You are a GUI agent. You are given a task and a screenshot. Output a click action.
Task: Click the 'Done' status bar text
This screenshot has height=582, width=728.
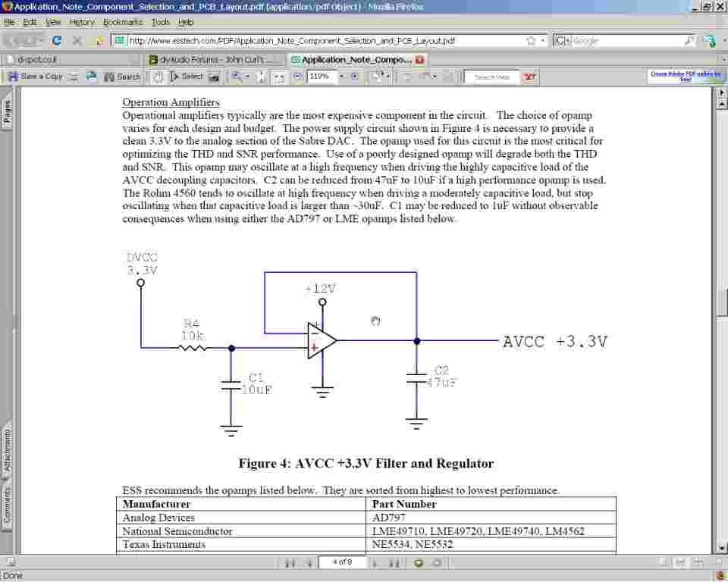tap(13, 575)
